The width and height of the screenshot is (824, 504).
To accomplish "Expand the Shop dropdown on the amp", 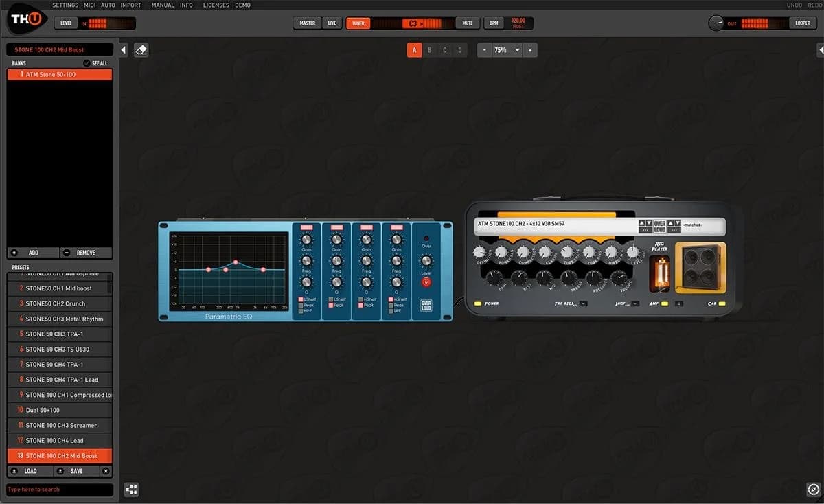I will click(635, 303).
